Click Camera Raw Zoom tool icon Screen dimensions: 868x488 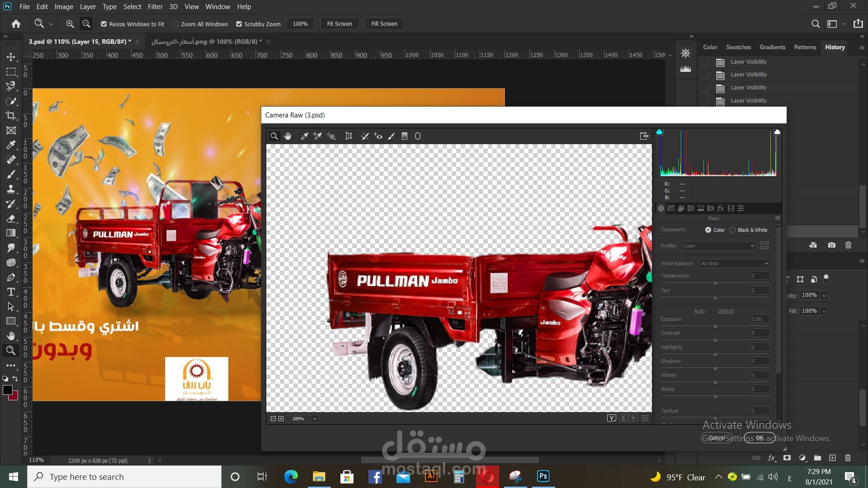(274, 136)
